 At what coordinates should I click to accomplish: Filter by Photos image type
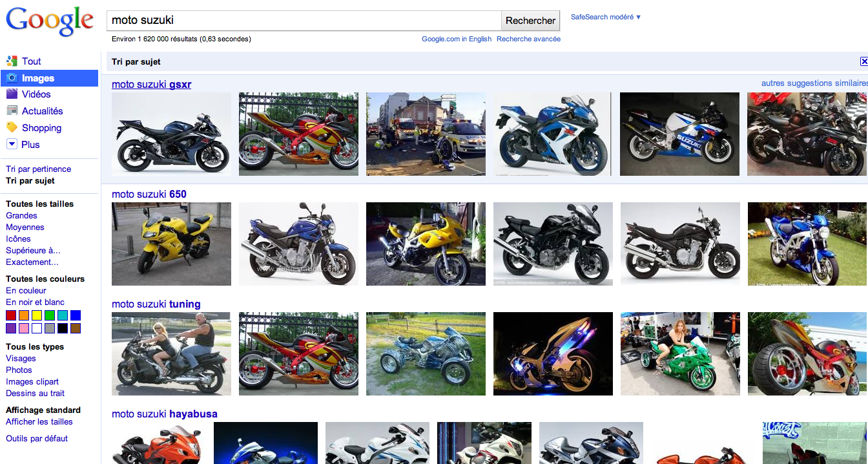[19, 370]
